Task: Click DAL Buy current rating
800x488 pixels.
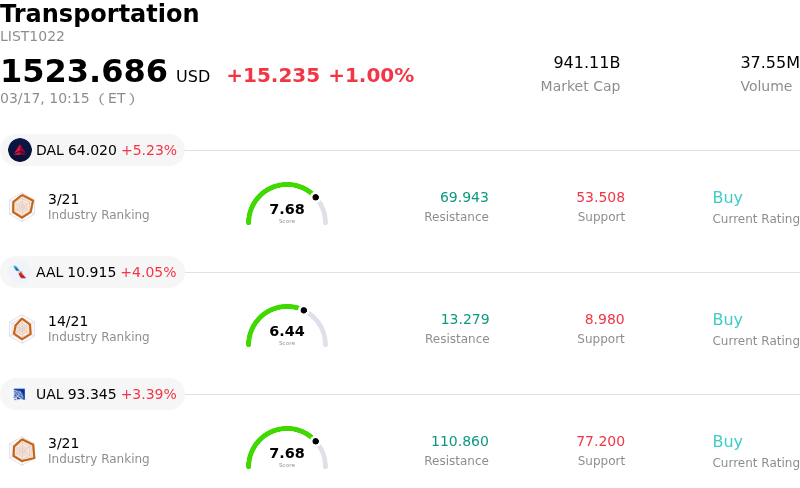Action: click(x=727, y=198)
